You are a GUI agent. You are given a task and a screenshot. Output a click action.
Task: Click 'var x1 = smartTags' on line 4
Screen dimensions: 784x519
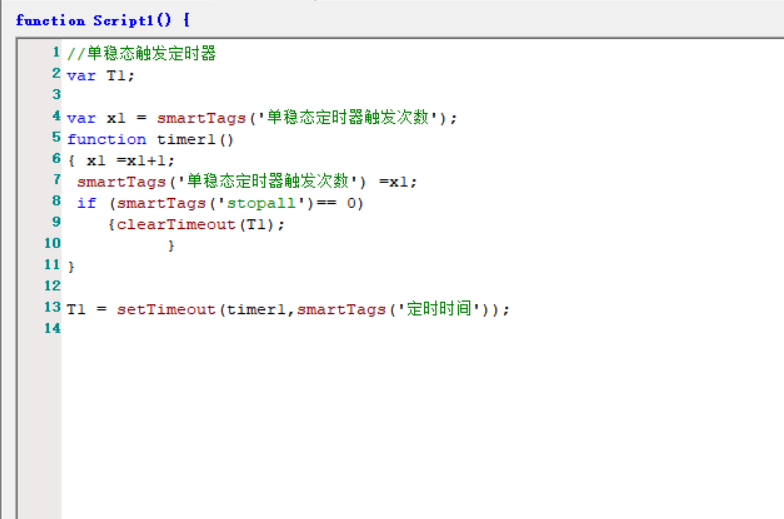point(156,118)
